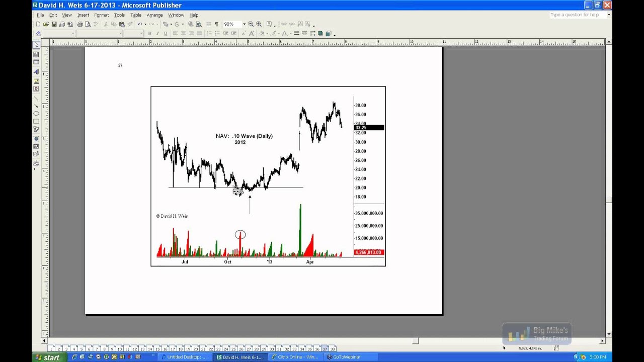The width and height of the screenshot is (644, 362).
Task: Switch to Citrix Online taskbar window
Action: pos(295,357)
